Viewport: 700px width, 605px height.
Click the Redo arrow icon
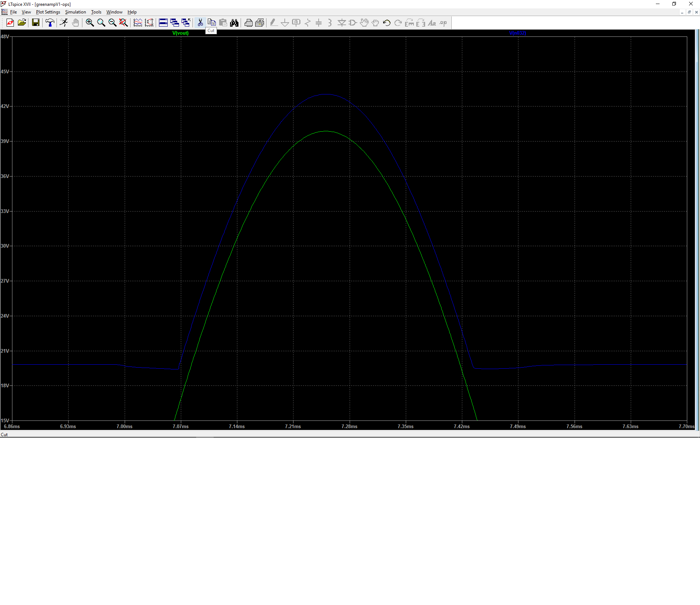click(398, 23)
